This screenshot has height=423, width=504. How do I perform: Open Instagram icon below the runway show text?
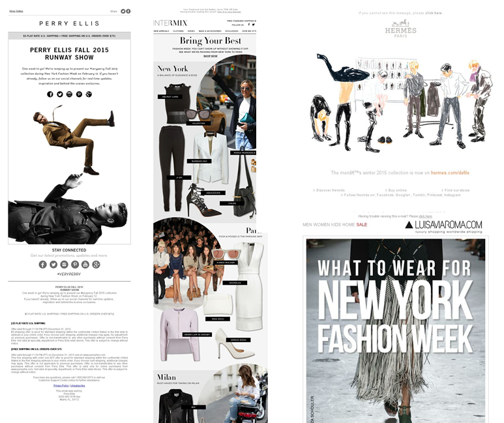tap(69, 94)
